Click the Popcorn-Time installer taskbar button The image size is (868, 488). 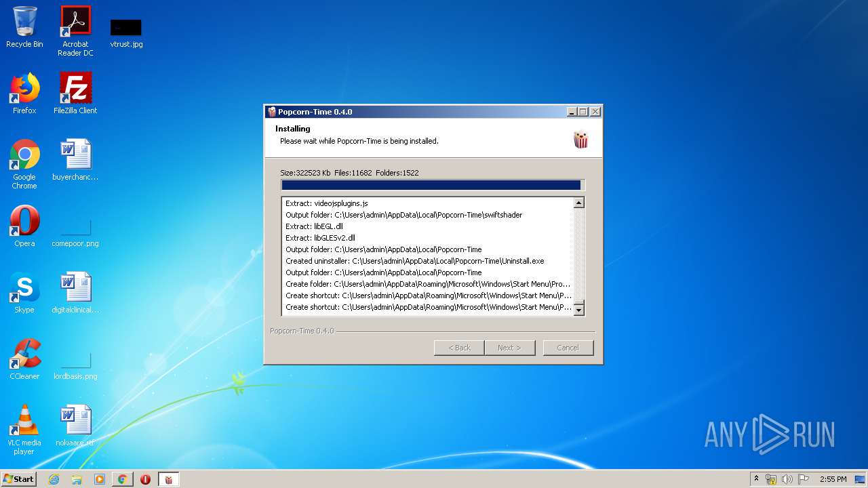[168, 479]
